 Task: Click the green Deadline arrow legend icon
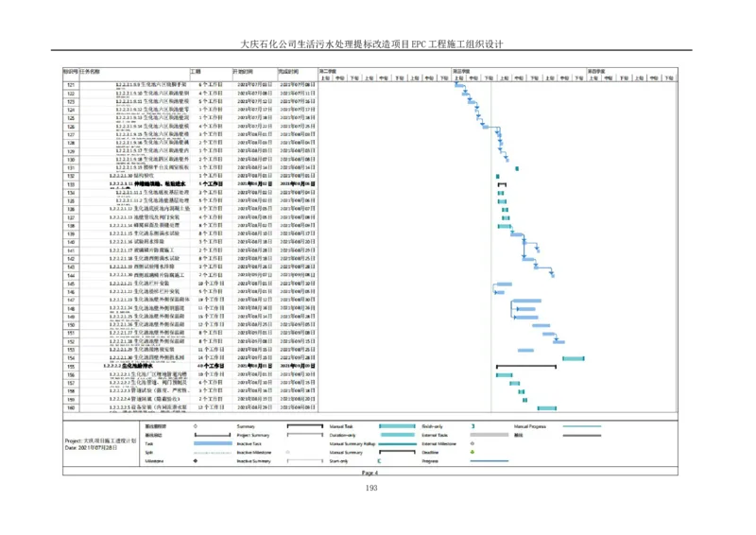click(x=472, y=452)
